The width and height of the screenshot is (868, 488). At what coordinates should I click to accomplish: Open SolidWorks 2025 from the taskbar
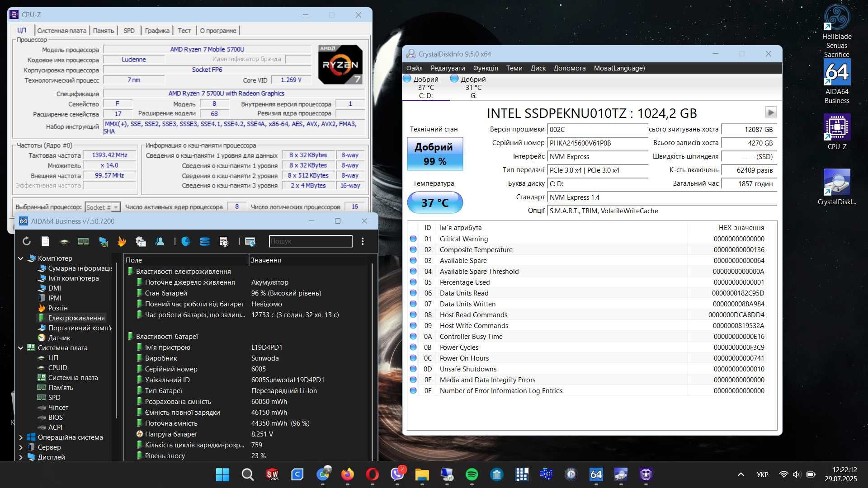(x=272, y=474)
